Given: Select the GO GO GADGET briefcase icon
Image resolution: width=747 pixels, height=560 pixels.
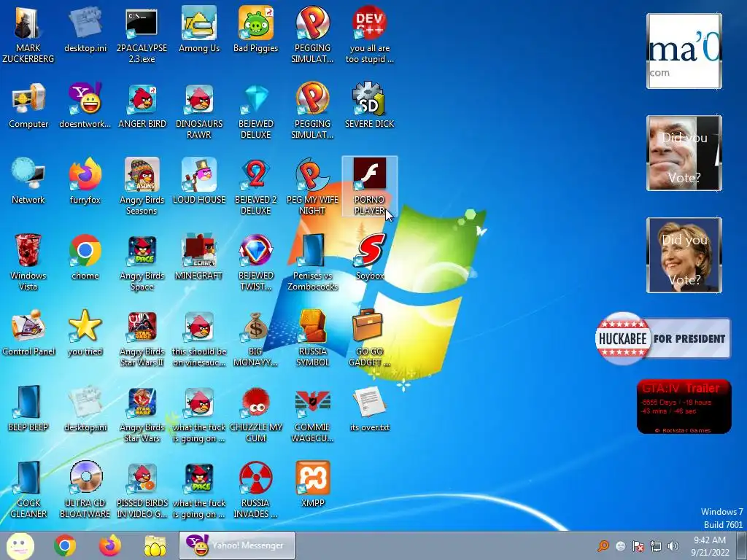Looking at the screenshot, I should [x=370, y=338].
